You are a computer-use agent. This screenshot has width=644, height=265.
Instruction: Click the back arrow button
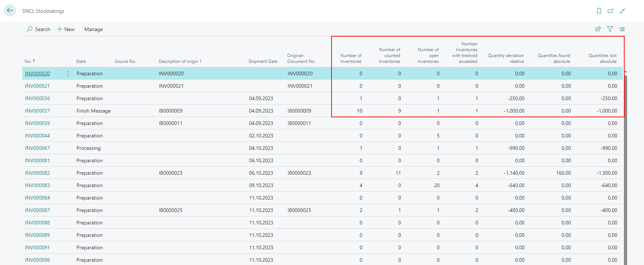(x=10, y=11)
